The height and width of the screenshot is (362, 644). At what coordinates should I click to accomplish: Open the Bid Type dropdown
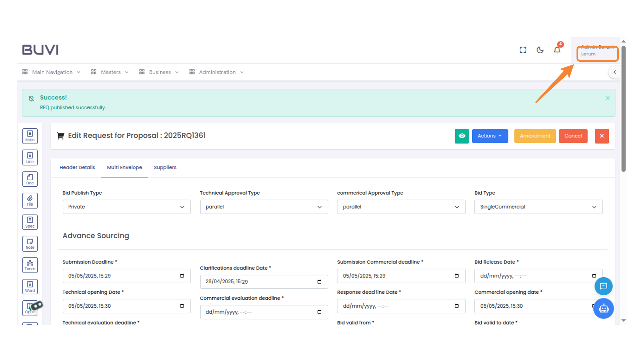click(538, 207)
